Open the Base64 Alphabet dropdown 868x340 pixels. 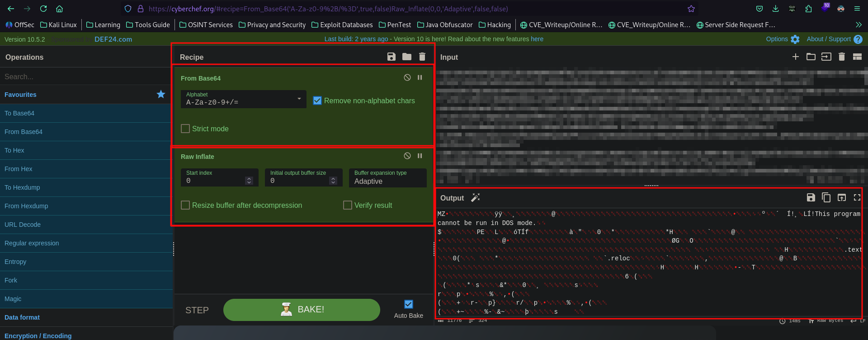244,99
